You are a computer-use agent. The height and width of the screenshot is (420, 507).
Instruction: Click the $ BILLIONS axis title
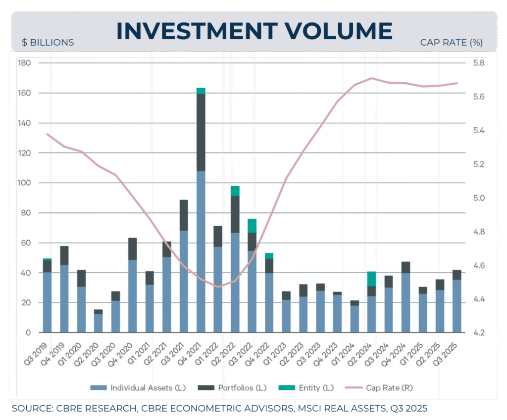[48, 43]
